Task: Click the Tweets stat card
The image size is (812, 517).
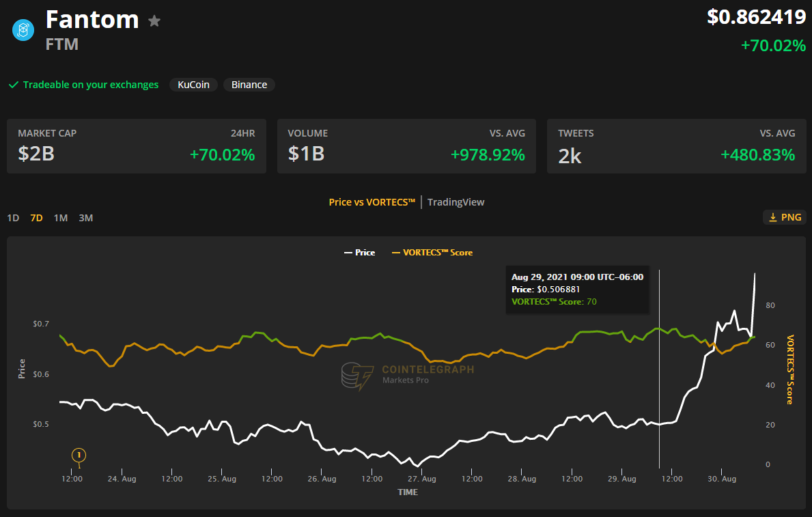Action: coord(677,146)
